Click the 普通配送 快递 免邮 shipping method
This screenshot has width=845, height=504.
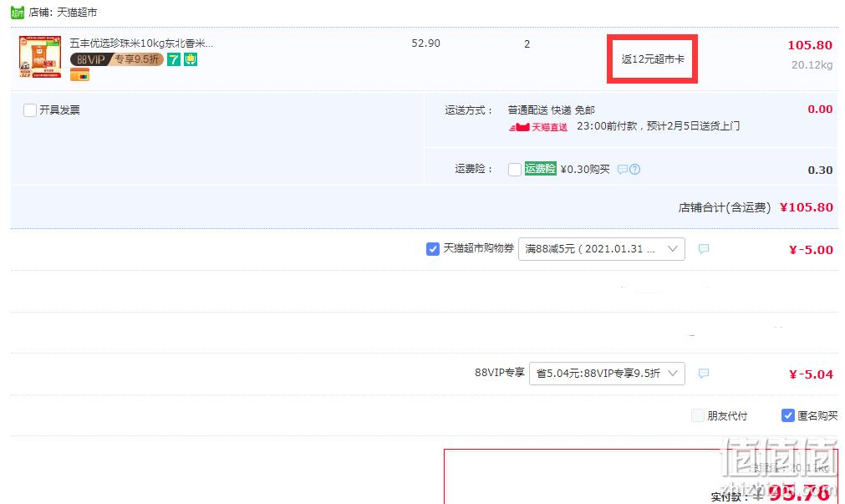pyautogui.click(x=552, y=110)
